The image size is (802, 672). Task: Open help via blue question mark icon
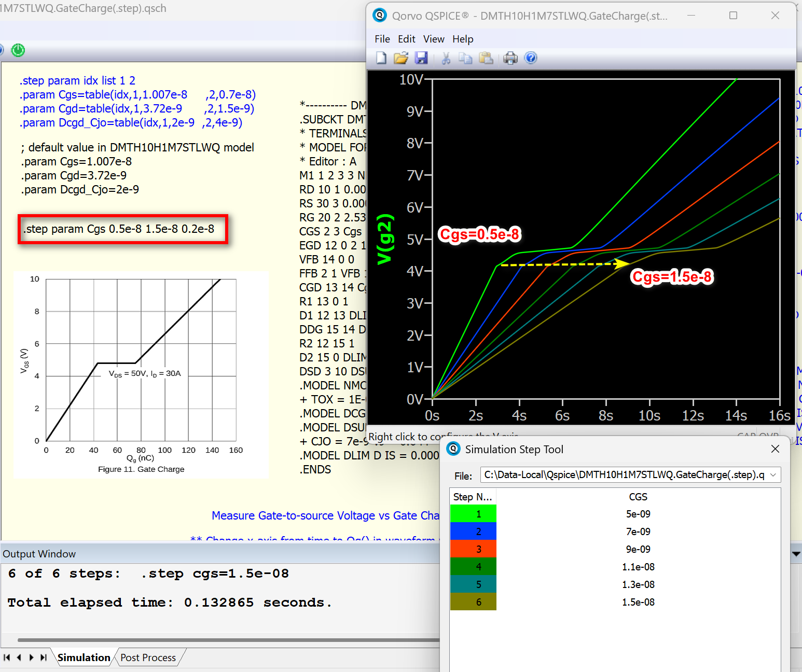tap(531, 58)
